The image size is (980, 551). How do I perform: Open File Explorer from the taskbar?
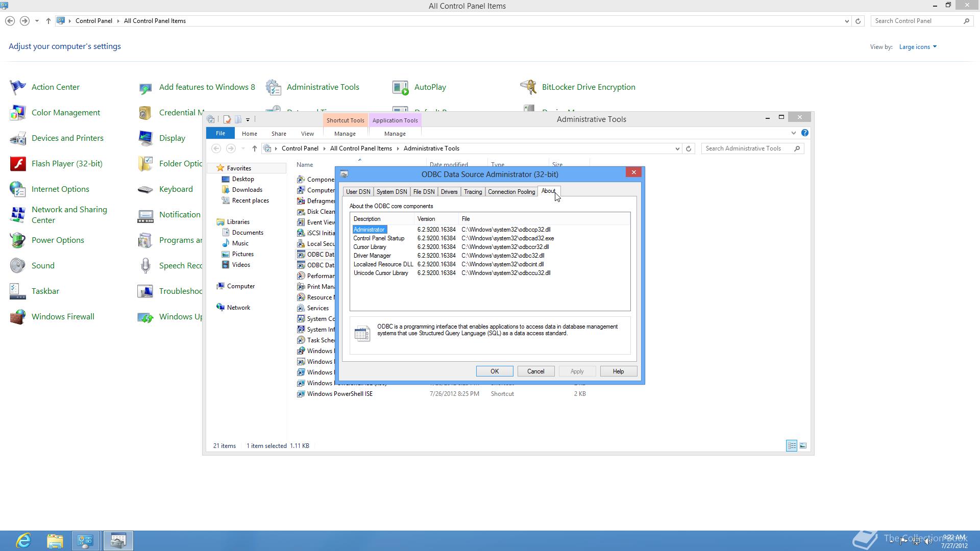pyautogui.click(x=55, y=540)
